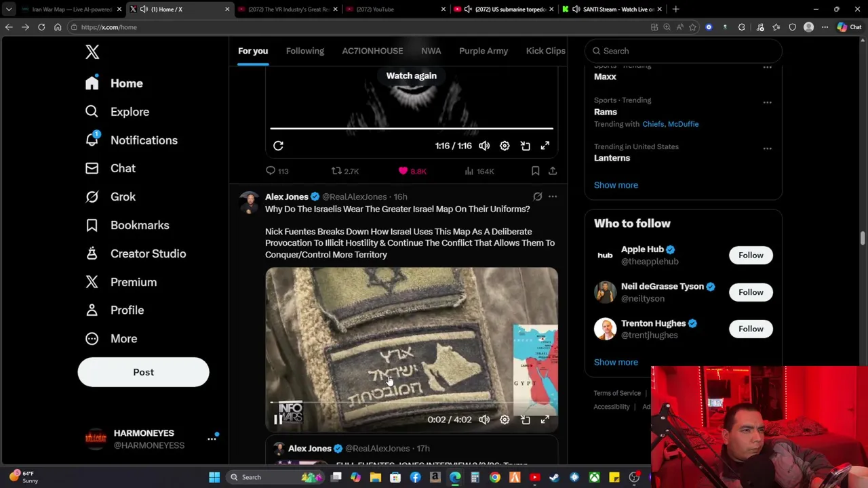
Task: Switch to the Following tab
Action: tap(304, 51)
